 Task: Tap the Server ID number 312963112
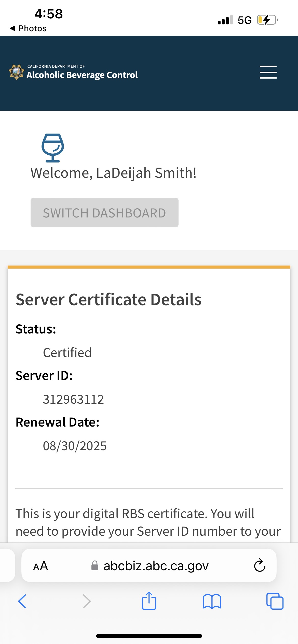pos(73,399)
